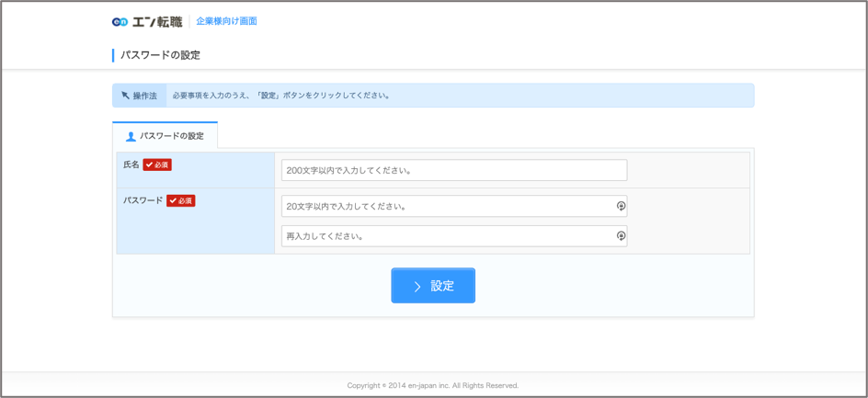Image resolution: width=868 pixels, height=398 pixels.
Task: Click the パスワード label text
Action: click(143, 200)
